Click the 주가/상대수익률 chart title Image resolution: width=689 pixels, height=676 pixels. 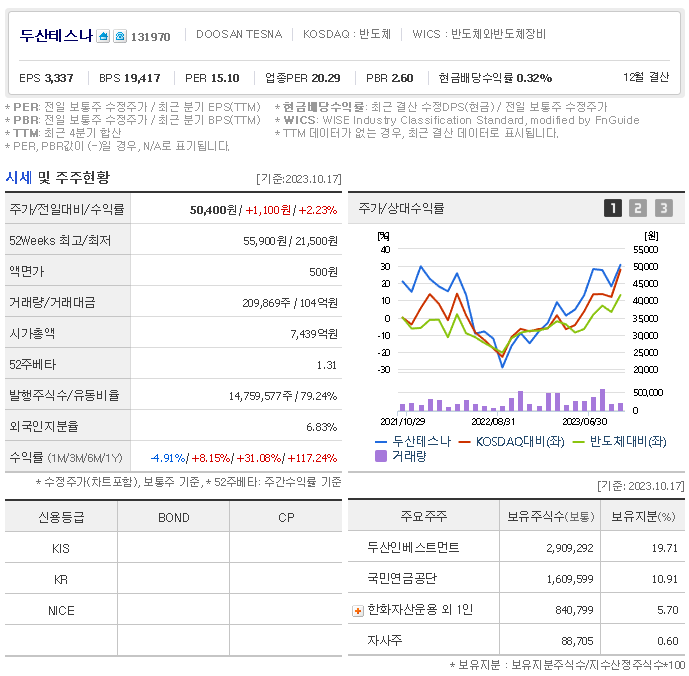pyautogui.click(x=401, y=208)
